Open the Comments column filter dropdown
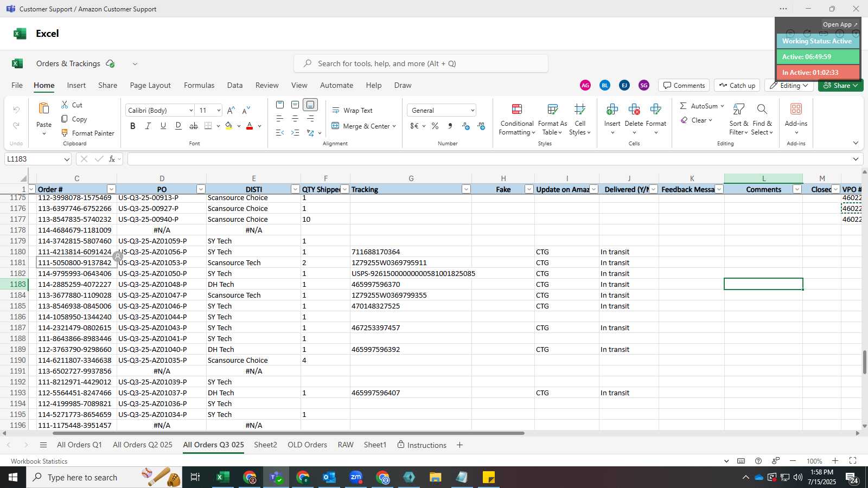This screenshot has width=868, height=488. click(797, 189)
